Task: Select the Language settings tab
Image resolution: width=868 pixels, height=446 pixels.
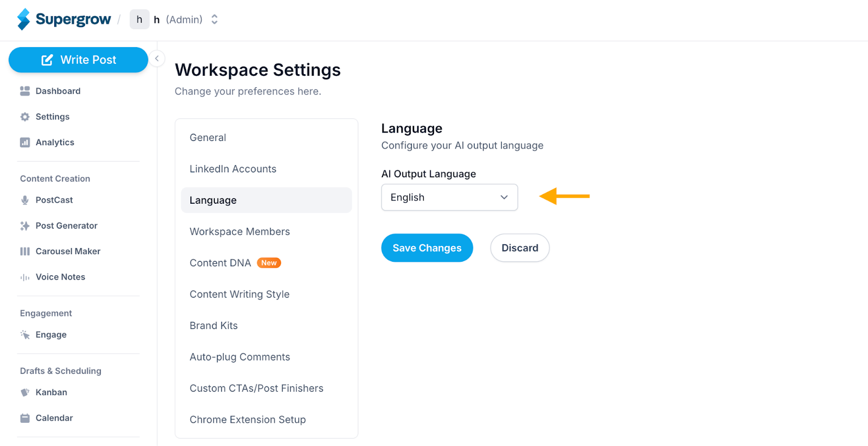Action: [266, 200]
